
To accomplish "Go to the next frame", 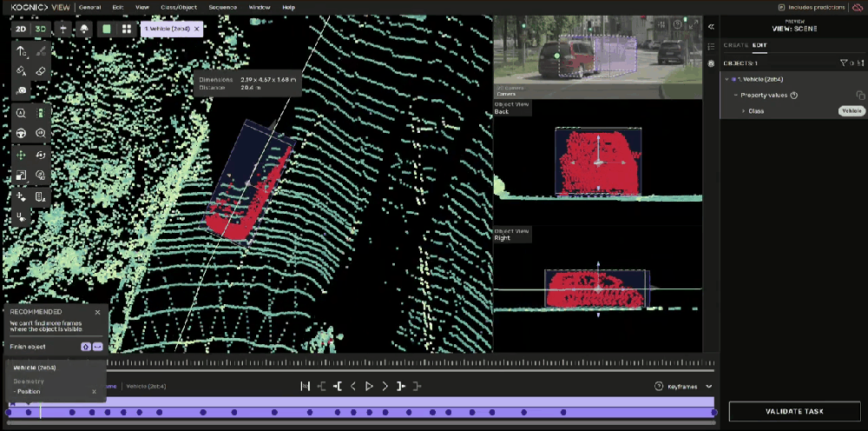I will click(385, 386).
